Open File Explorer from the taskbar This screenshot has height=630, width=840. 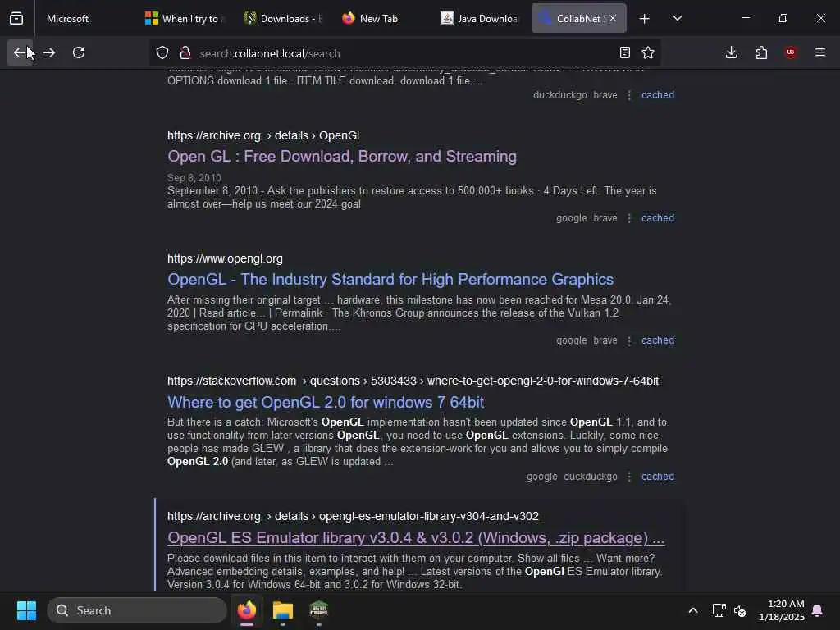pyautogui.click(x=283, y=610)
